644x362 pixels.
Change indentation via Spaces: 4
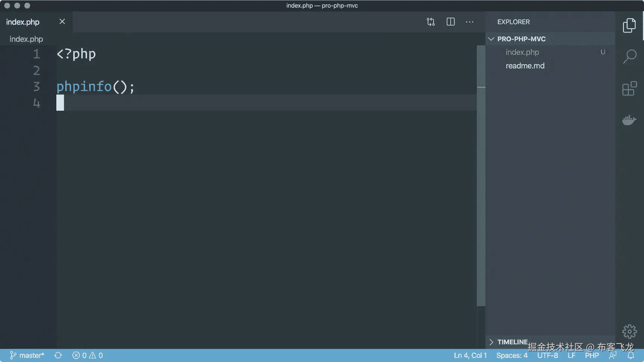[512, 355]
